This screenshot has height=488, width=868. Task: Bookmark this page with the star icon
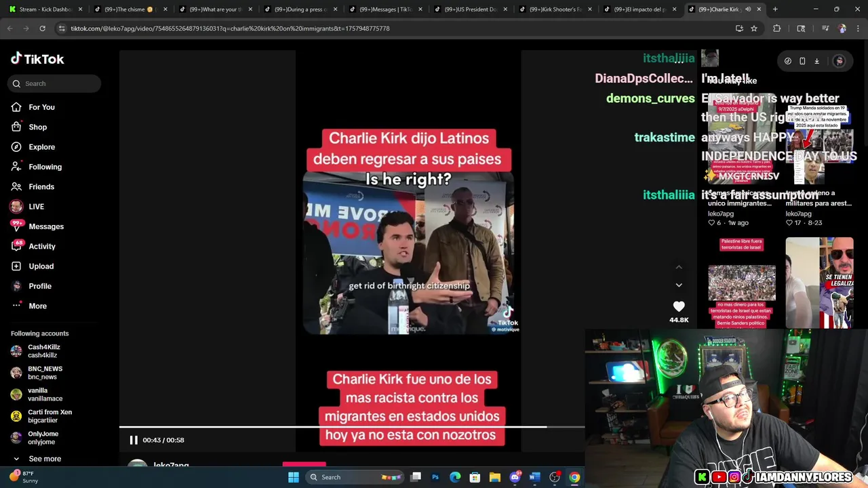pyautogui.click(x=754, y=28)
